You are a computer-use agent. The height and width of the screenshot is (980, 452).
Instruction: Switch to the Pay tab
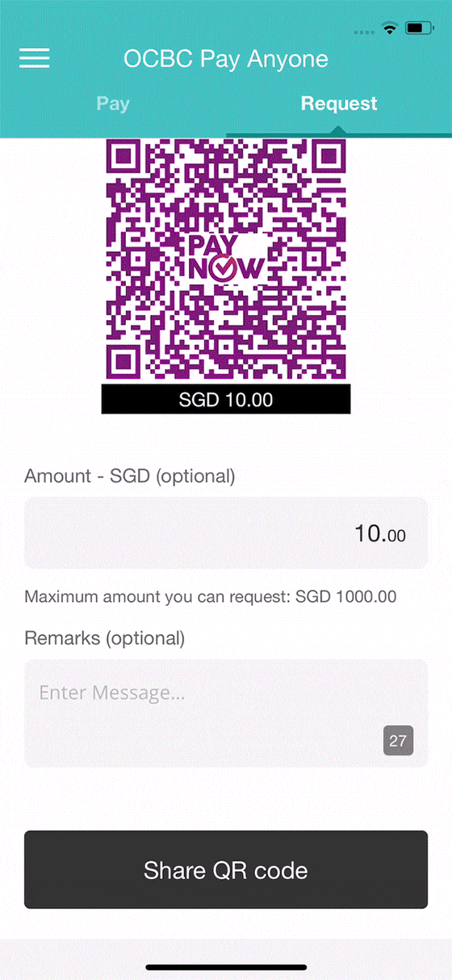click(x=113, y=103)
